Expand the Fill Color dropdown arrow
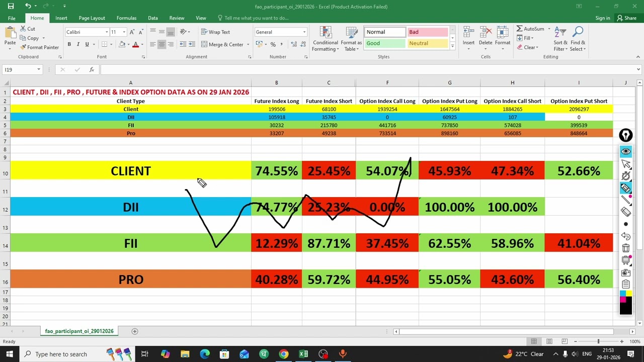This screenshot has width=644, height=362. pyautogui.click(x=128, y=44)
